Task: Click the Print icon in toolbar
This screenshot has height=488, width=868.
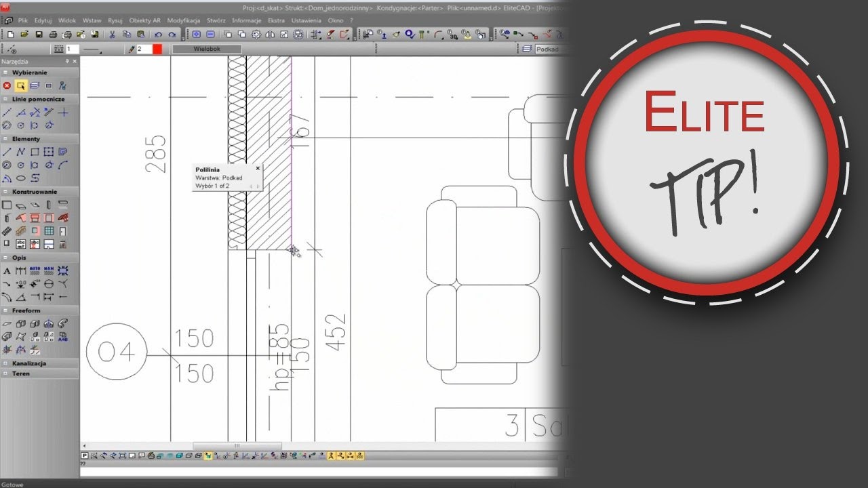Action: [x=53, y=34]
